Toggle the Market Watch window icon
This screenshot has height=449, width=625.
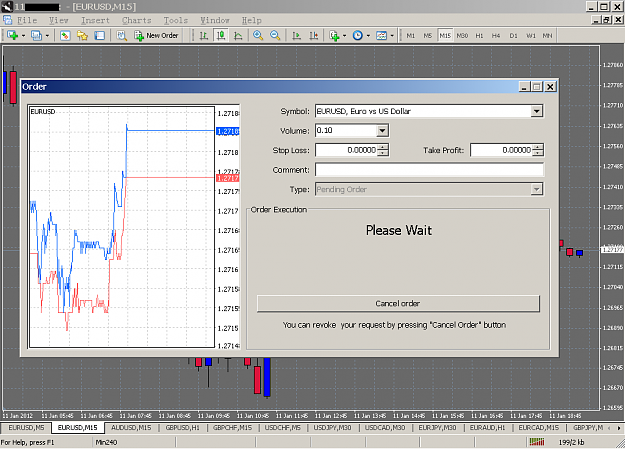pos(65,35)
